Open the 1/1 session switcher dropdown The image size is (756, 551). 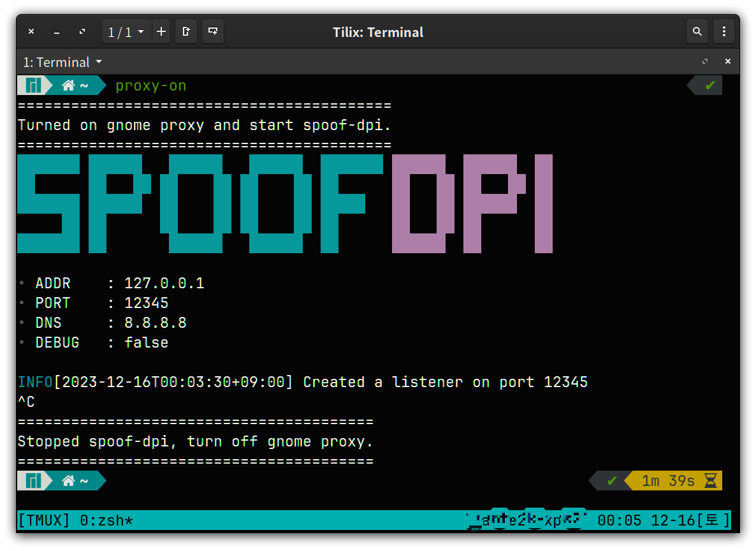click(126, 32)
